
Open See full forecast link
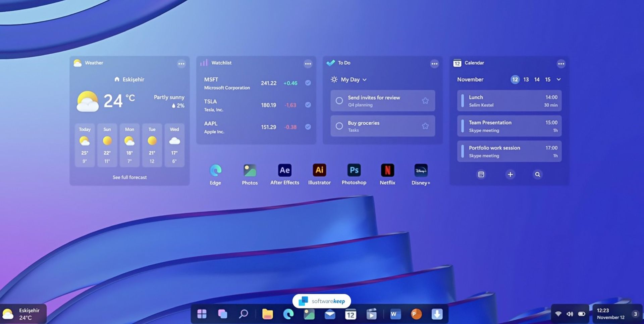click(x=129, y=177)
